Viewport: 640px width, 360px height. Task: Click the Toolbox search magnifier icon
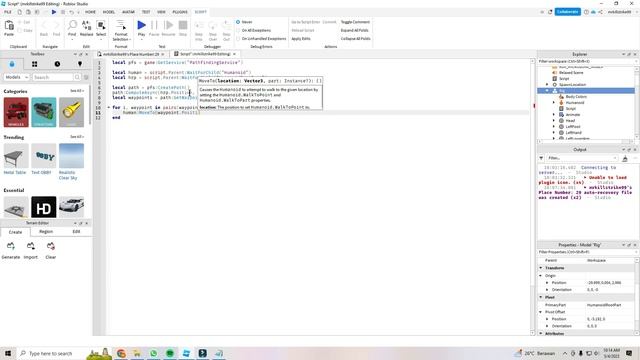[x=77, y=77]
